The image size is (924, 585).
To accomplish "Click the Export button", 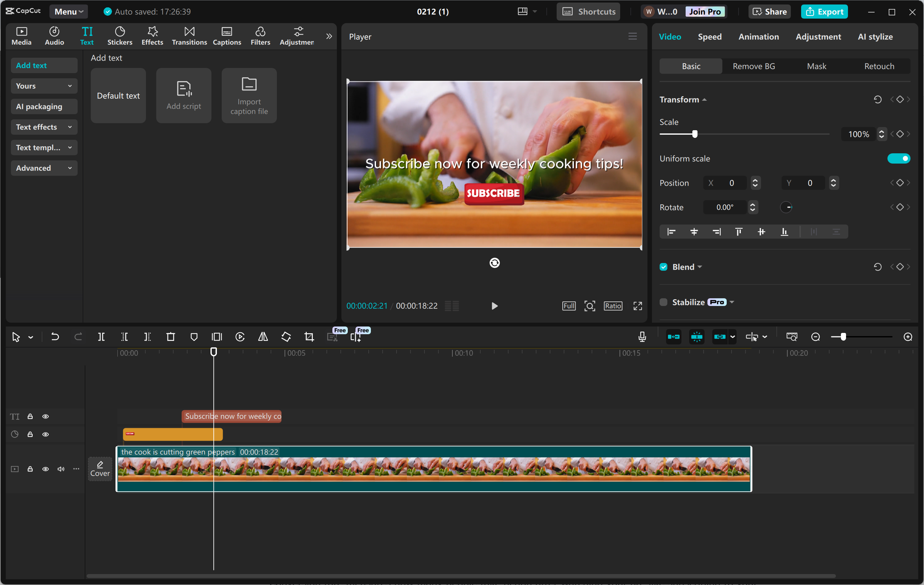I will (x=824, y=12).
